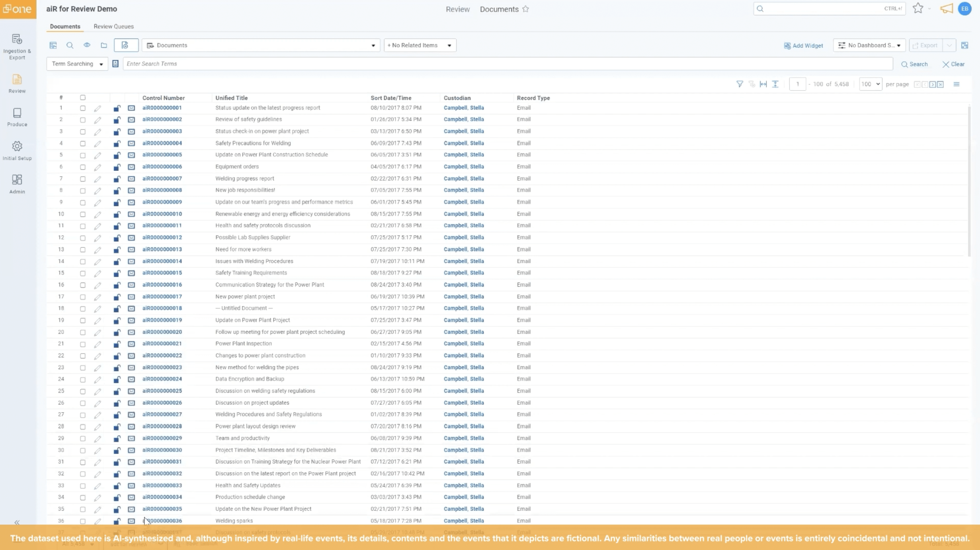
Task: Click the star icon next to Documents
Action: pyautogui.click(x=525, y=9)
